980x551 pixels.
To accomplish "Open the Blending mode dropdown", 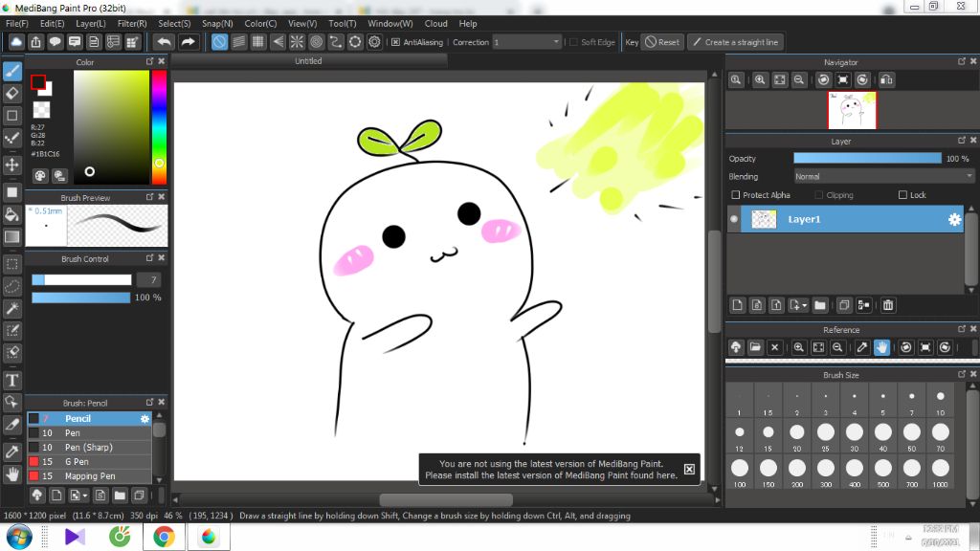I will pyautogui.click(x=883, y=177).
